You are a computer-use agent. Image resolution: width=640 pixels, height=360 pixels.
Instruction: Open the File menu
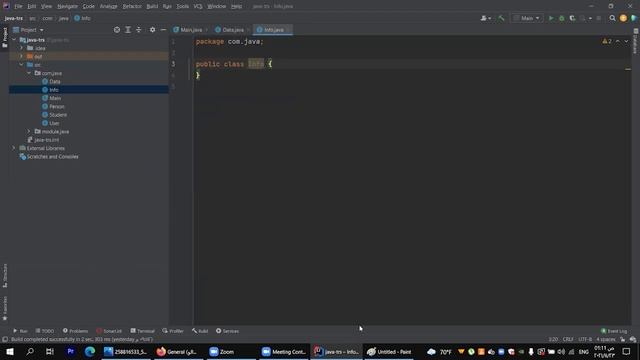pos(18,7)
